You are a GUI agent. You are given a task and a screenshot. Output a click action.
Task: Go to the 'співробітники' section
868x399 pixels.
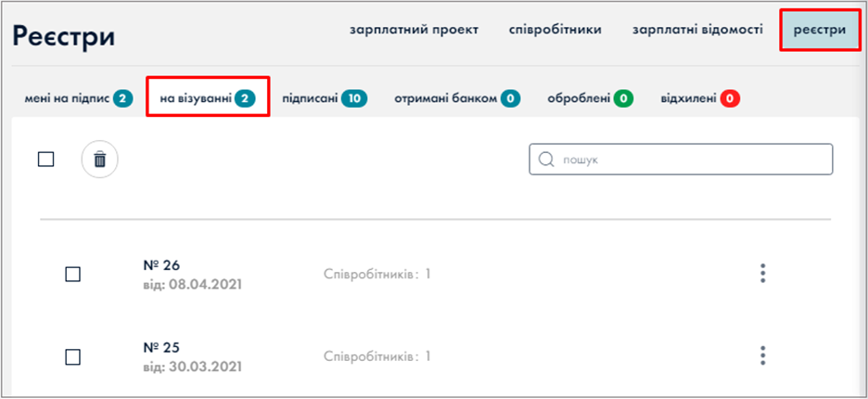click(555, 30)
